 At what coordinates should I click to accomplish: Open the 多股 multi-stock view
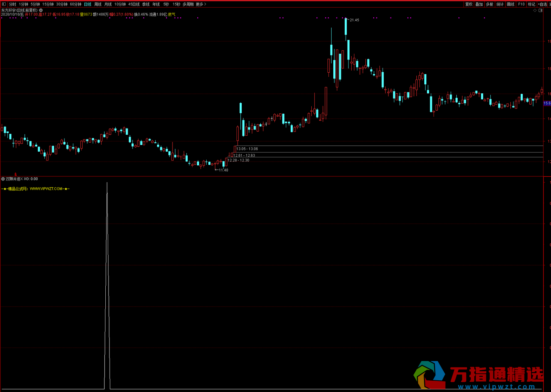(489, 4)
